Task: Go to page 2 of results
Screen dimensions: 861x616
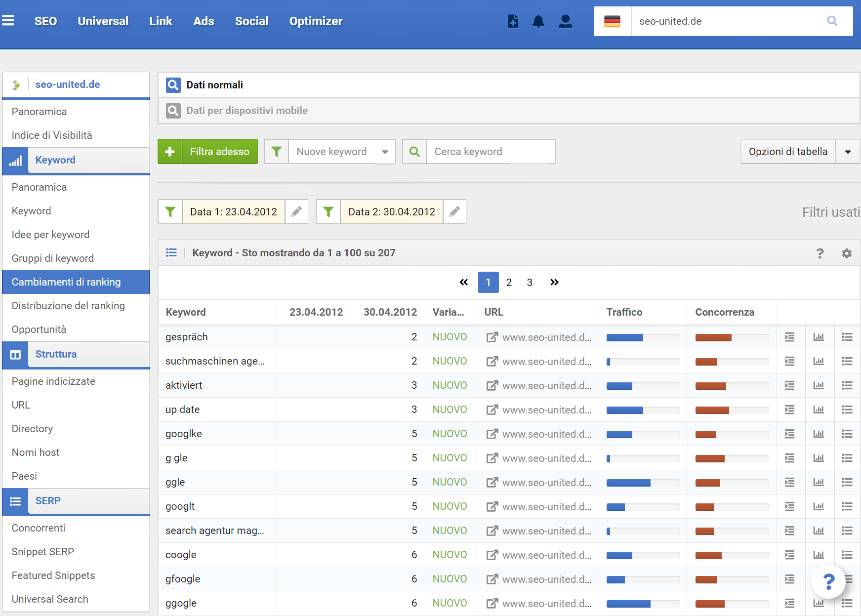Action: pos(509,282)
